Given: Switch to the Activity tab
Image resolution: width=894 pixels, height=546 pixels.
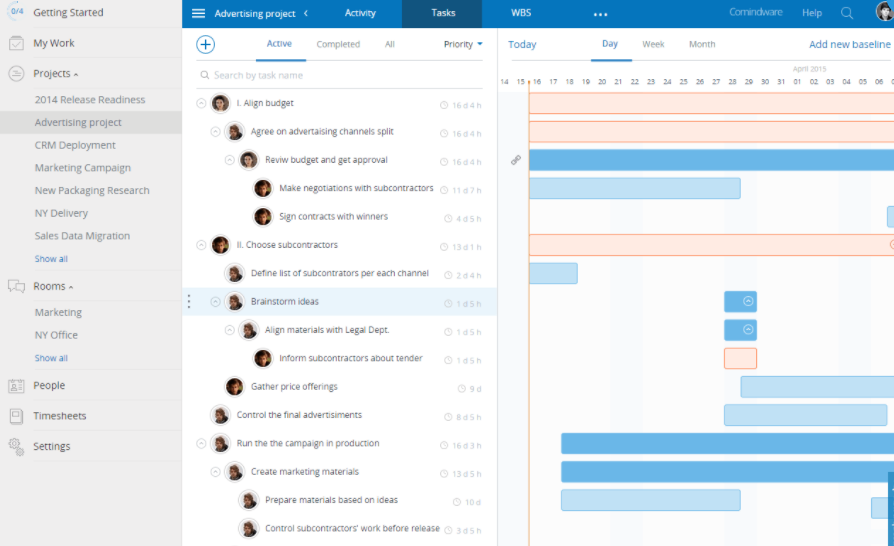Looking at the screenshot, I should click(360, 13).
